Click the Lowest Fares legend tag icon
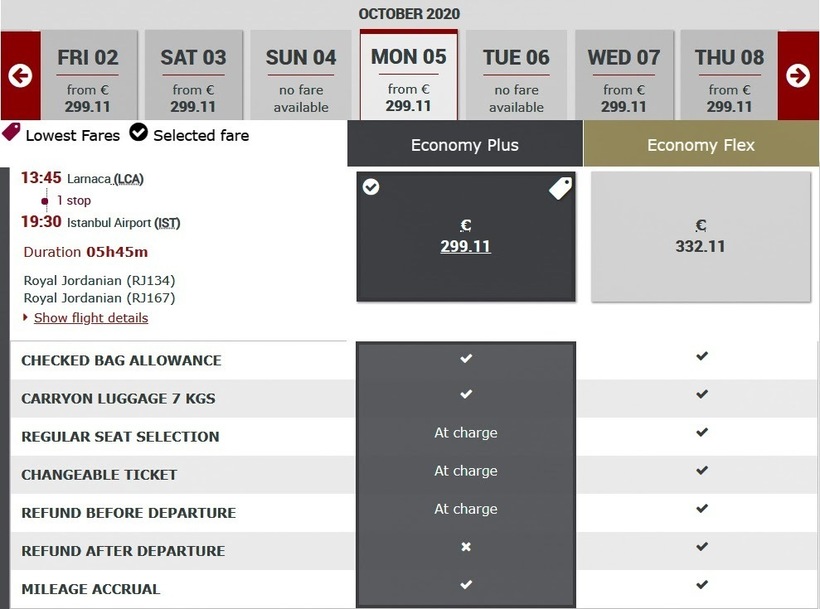The height and width of the screenshot is (609, 820). [11, 133]
